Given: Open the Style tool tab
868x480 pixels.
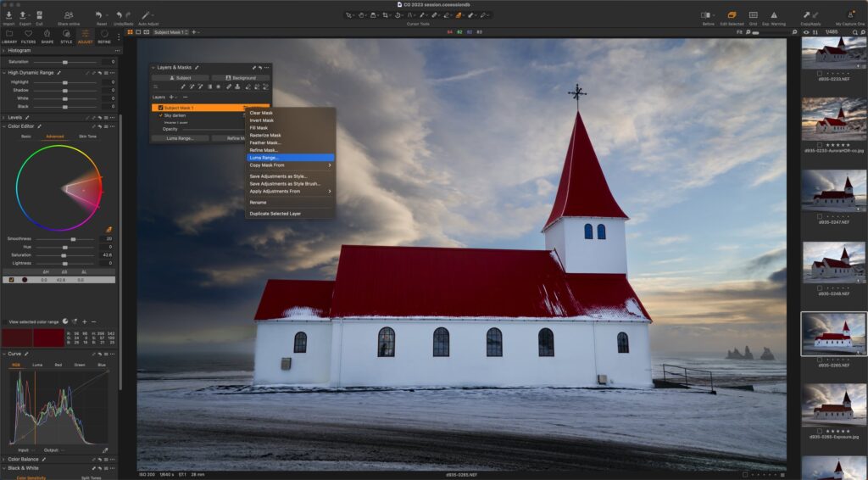Looking at the screenshot, I should (66, 36).
